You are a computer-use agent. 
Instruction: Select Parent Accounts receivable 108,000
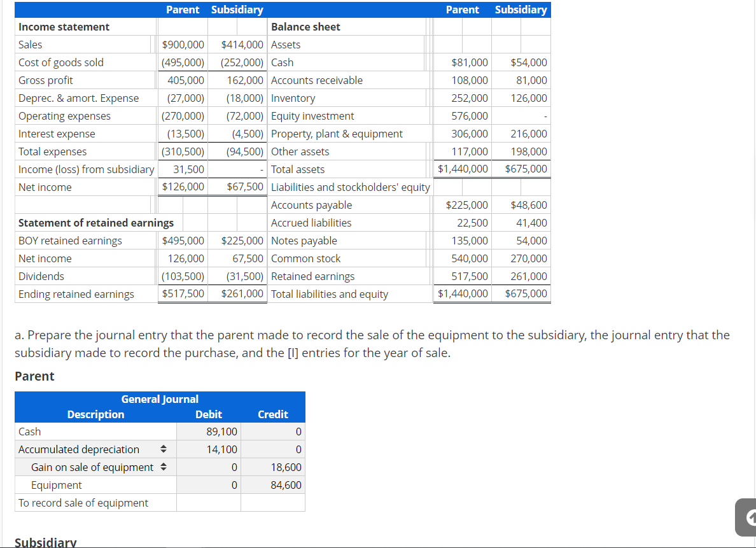[x=470, y=80]
